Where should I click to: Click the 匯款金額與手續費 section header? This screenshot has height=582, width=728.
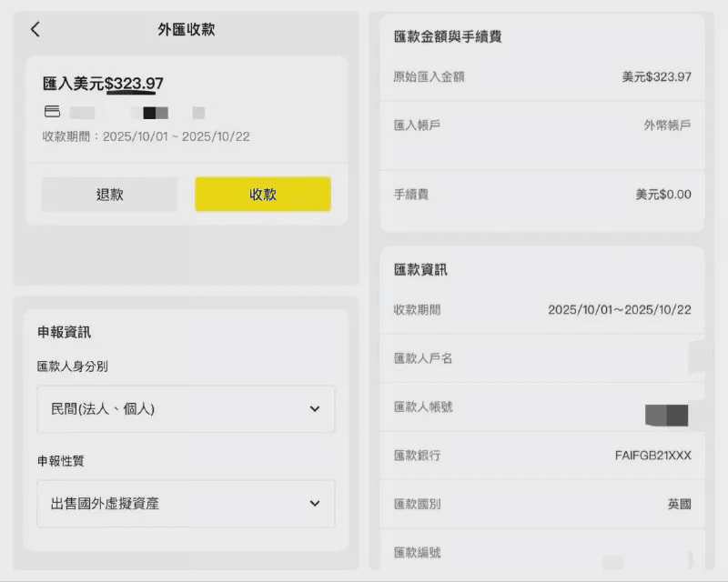click(450, 36)
